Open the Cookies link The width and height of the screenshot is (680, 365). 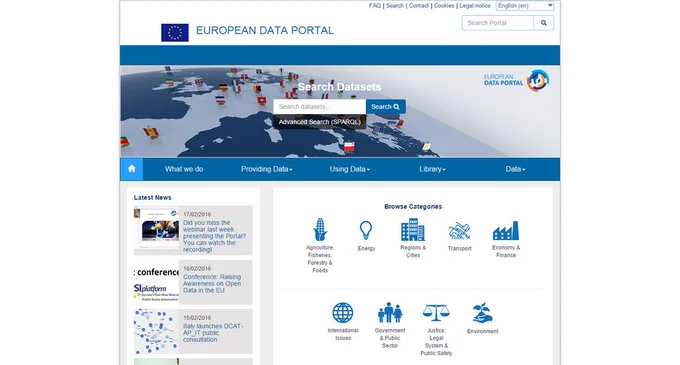click(444, 6)
